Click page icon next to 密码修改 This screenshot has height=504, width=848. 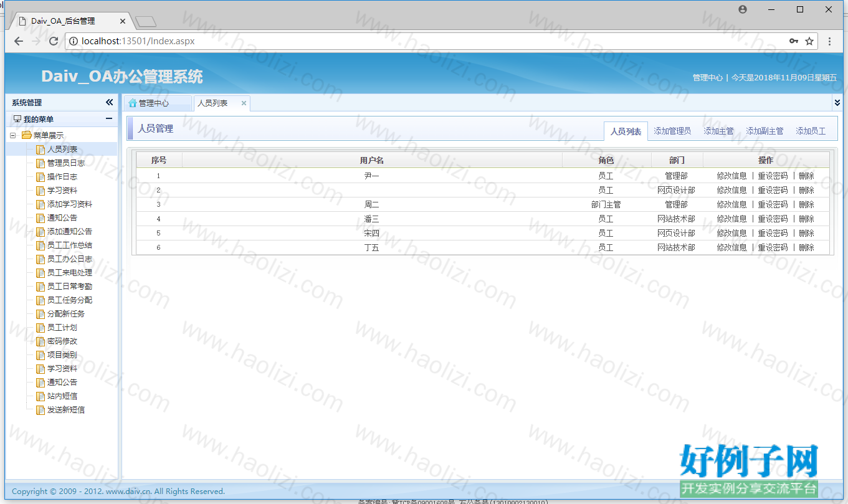tap(40, 341)
